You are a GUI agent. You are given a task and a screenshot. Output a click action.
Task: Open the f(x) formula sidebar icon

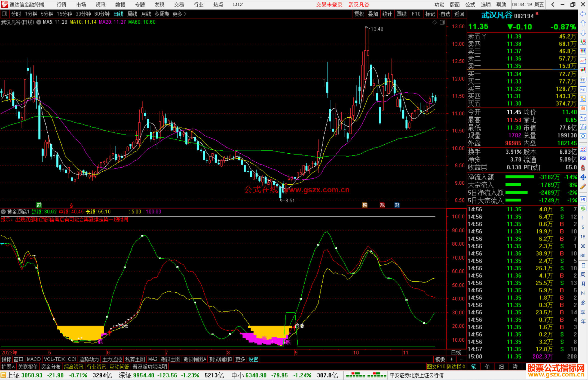583,127
